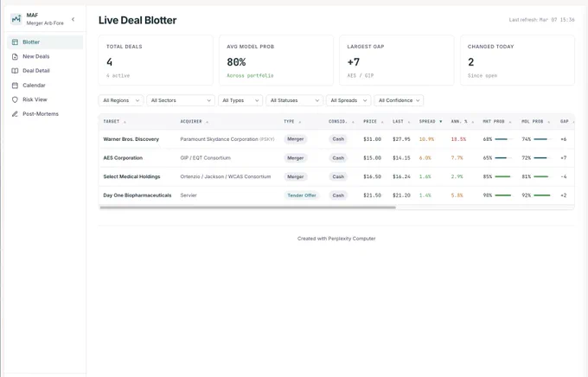This screenshot has width=588, height=377.
Task: Click the New Deals file icon
Action: click(15, 57)
